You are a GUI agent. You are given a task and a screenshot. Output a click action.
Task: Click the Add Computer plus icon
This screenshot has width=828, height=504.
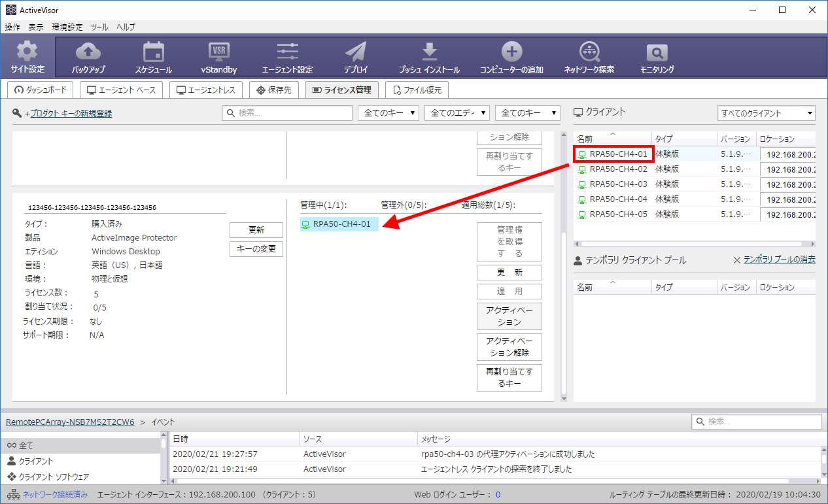point(511,52)
